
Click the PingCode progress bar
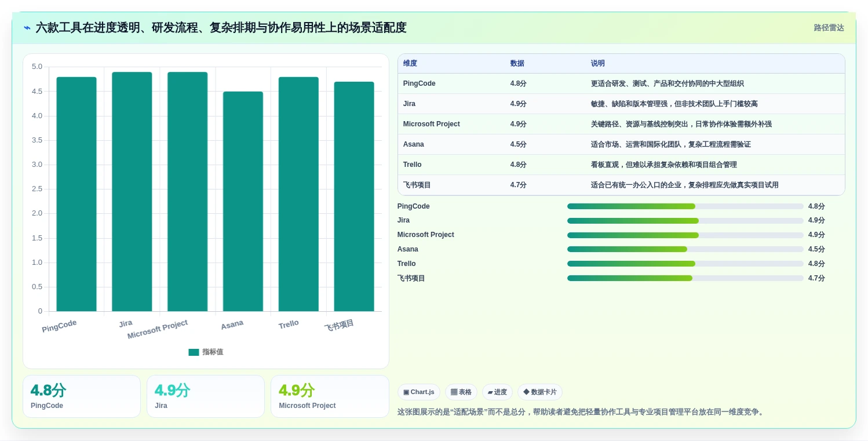685,206
